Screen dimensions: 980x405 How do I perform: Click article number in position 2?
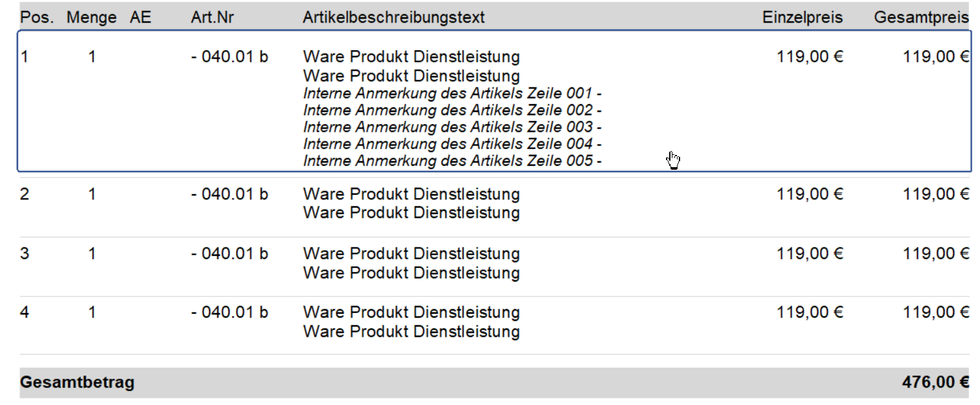230,194
